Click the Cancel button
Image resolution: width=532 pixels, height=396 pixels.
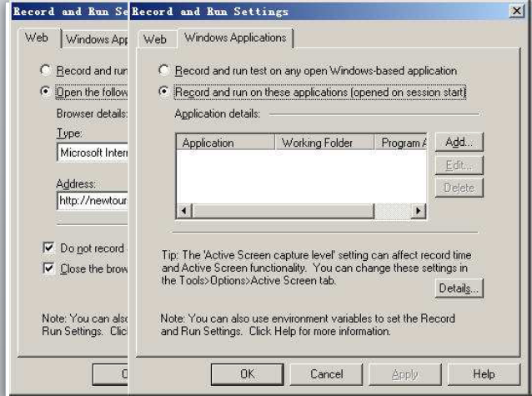pyautogui.click(x=326, y=374)
